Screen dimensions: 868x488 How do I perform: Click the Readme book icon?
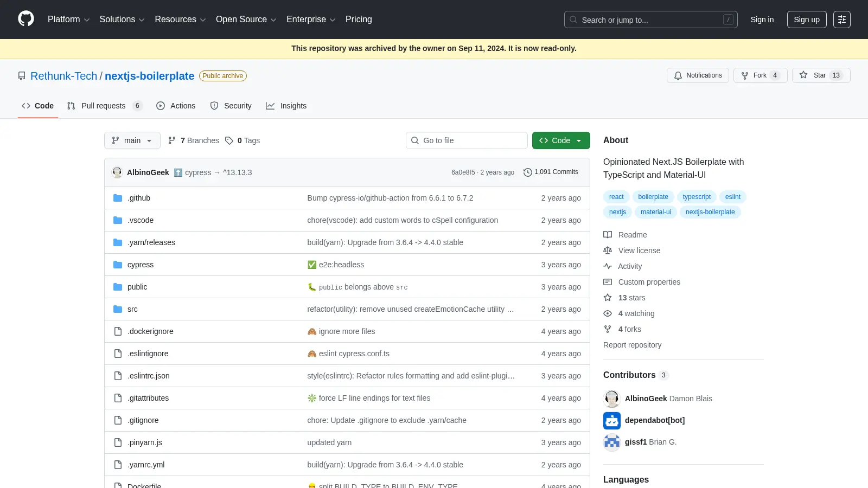[x=608, y=235]
